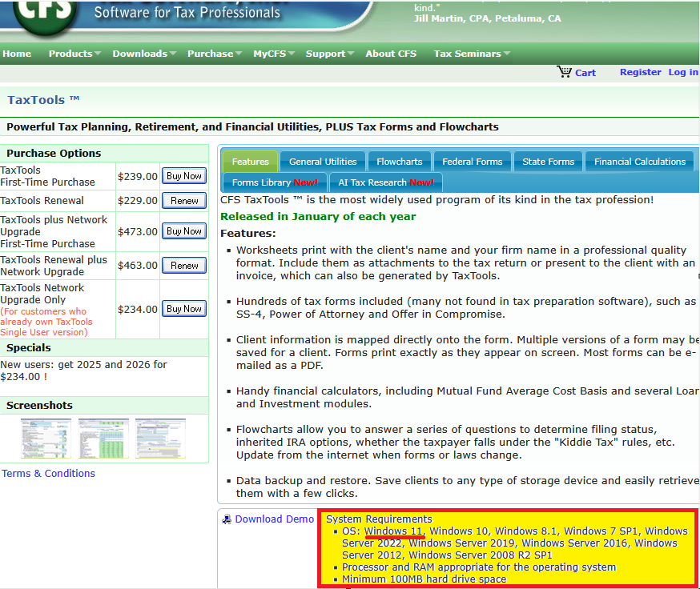Click the "Minimum 100MB hard drive space" line
The height and width of the screenshot is (589, 700).
424,579
